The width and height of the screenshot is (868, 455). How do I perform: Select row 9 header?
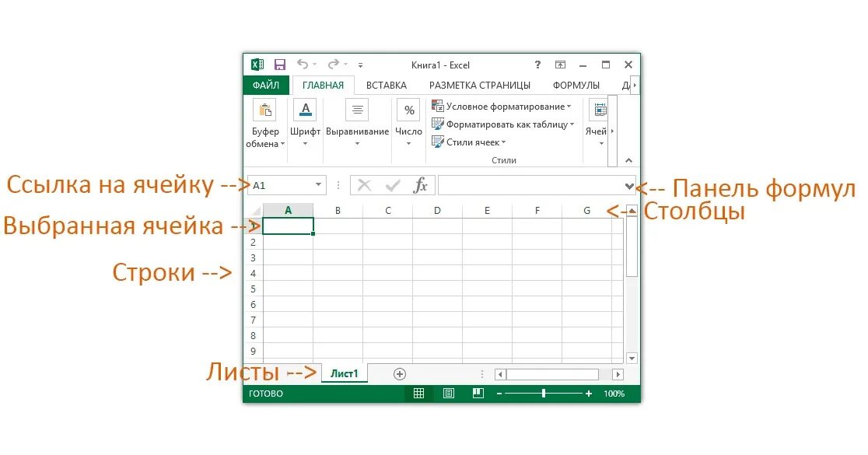254,350
